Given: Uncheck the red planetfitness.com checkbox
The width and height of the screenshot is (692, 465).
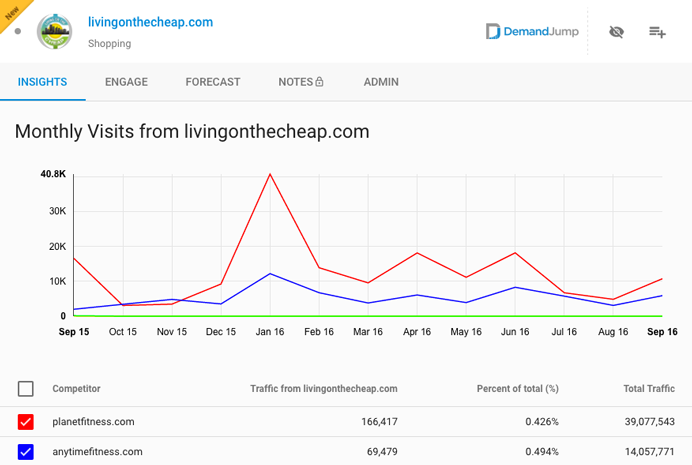Looking at the screenshot, I should pyautogui.click(x=26, y=422).
